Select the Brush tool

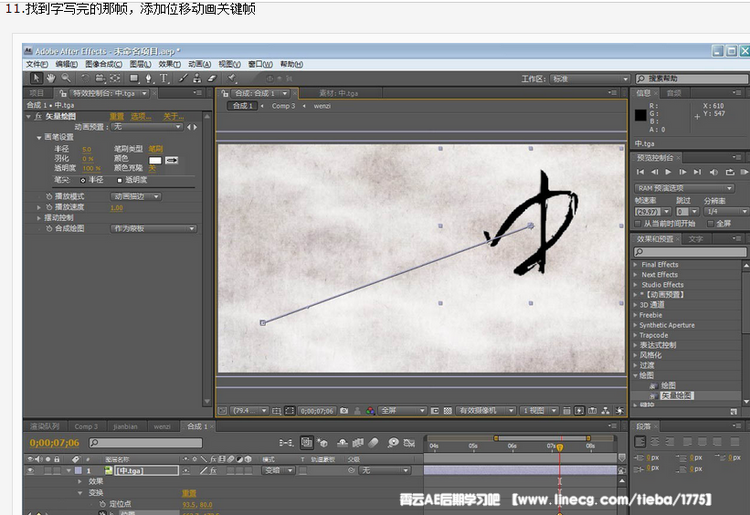pos(183,78)
